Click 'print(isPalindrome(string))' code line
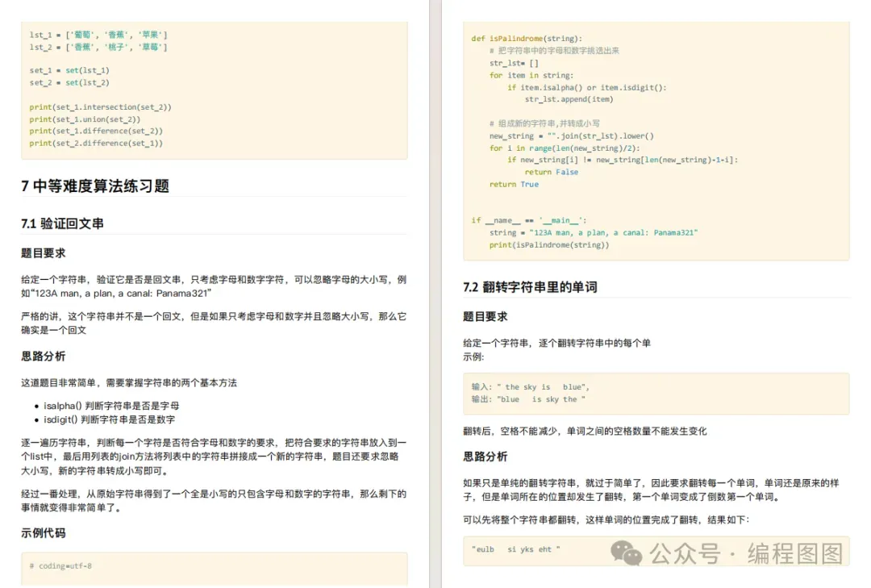Viewport: 871px width, 588px height. [x=549, y=244]
